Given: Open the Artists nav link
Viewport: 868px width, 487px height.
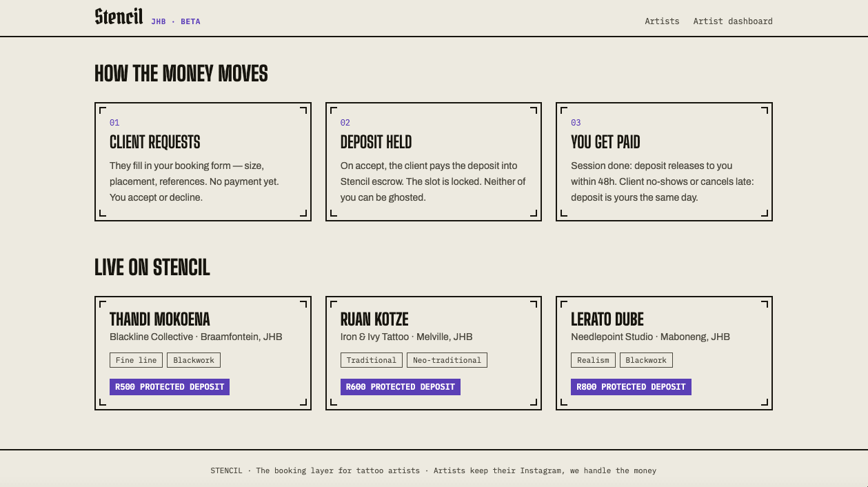Looking at the screenshot, I should [662, 21].
